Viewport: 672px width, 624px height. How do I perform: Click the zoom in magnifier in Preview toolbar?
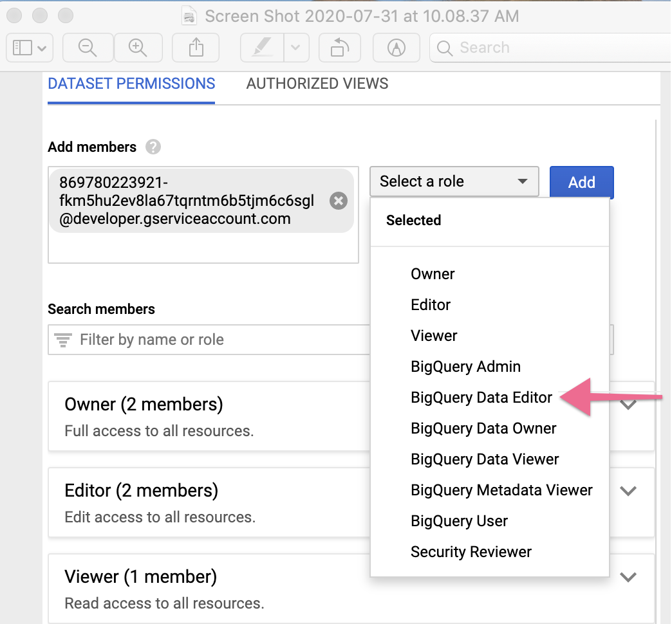point(138,48)
